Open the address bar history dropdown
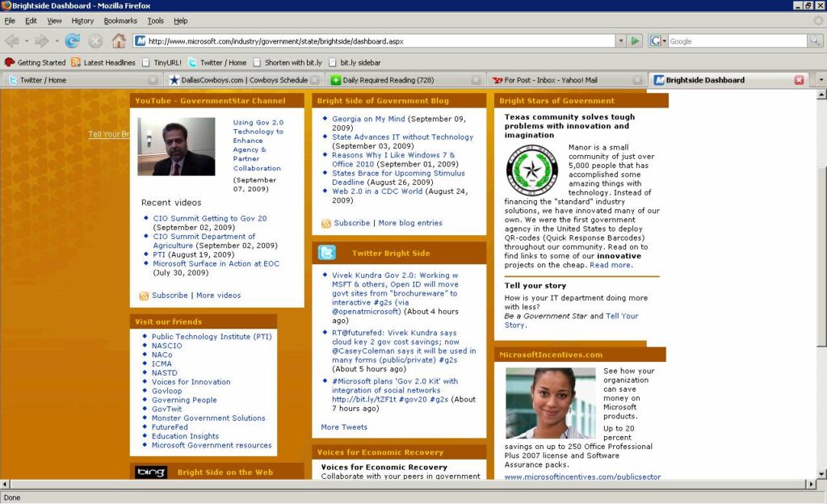 (620, 40)
